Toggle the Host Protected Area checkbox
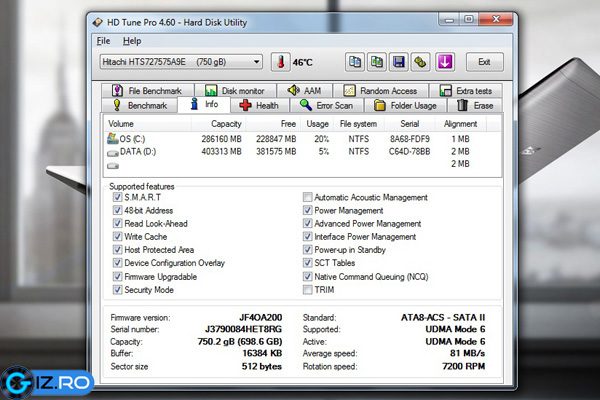Screen dimensions: 600x400 117,250
